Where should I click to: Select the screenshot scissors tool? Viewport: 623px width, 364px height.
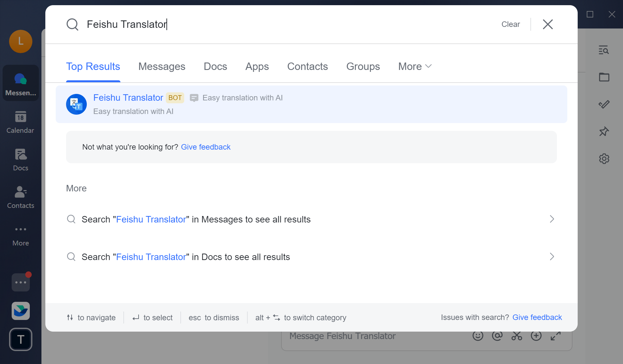coord(516,336)
